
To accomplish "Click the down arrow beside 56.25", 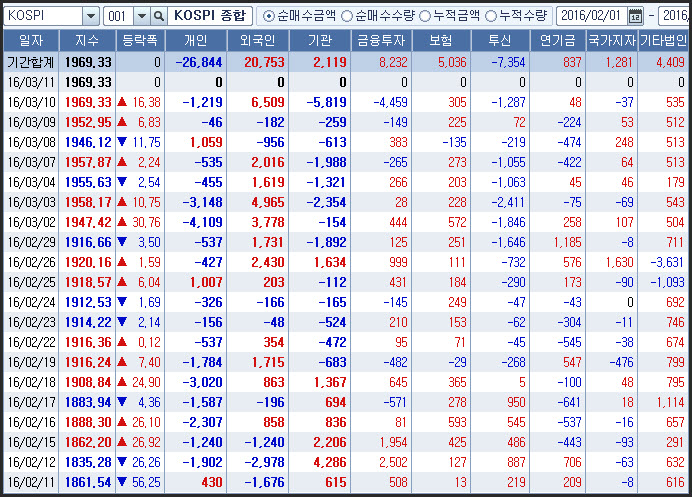I will tap(122, 482).
